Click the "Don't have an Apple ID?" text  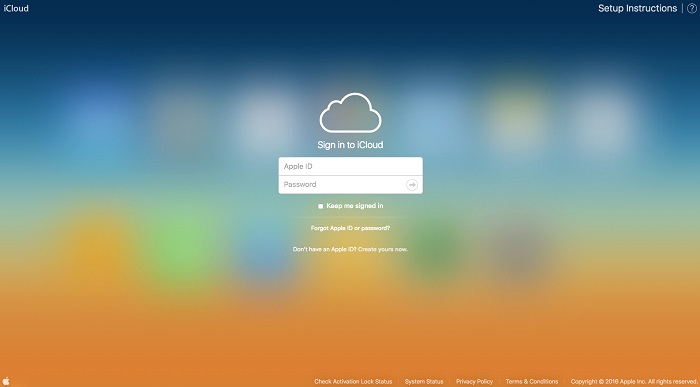[325, 249]
